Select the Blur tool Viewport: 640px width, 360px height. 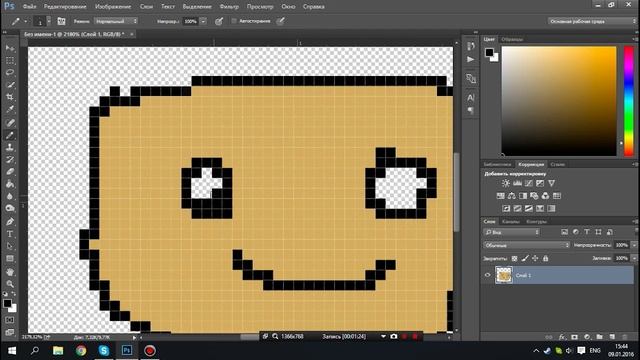[x=10, y=196]
